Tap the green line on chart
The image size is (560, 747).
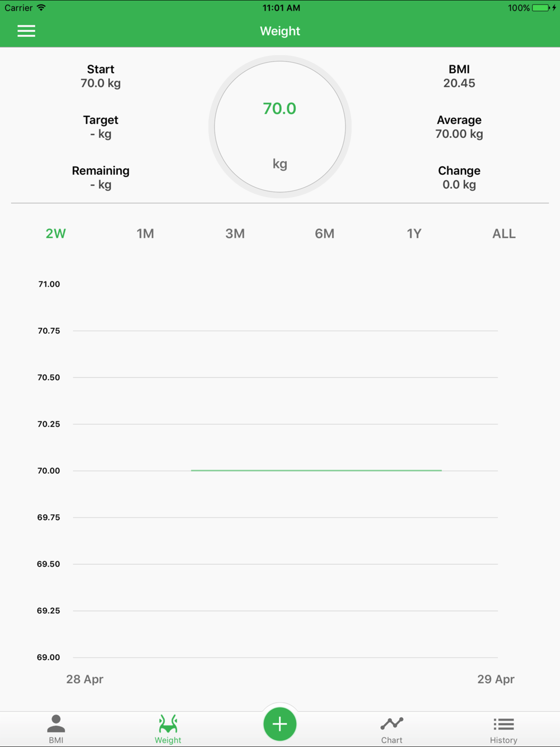(x=316, y=470)
